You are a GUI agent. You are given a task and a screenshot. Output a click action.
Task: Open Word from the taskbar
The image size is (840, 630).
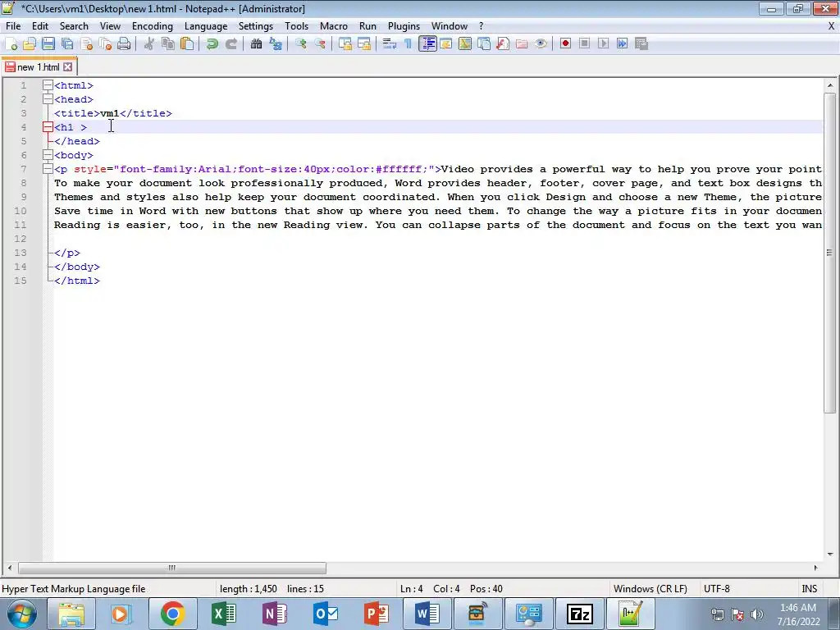[x=427, y=614]
